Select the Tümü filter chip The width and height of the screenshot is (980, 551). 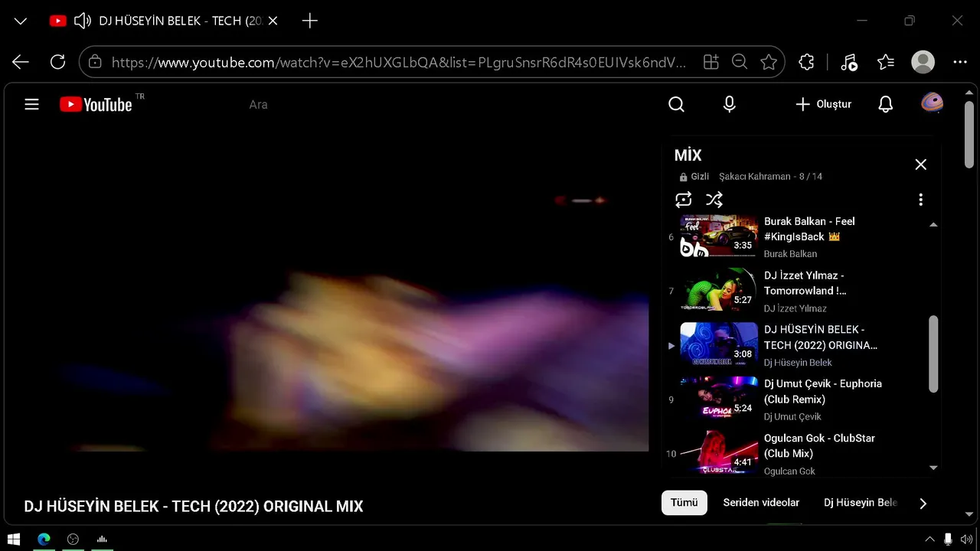pos(684,503)
